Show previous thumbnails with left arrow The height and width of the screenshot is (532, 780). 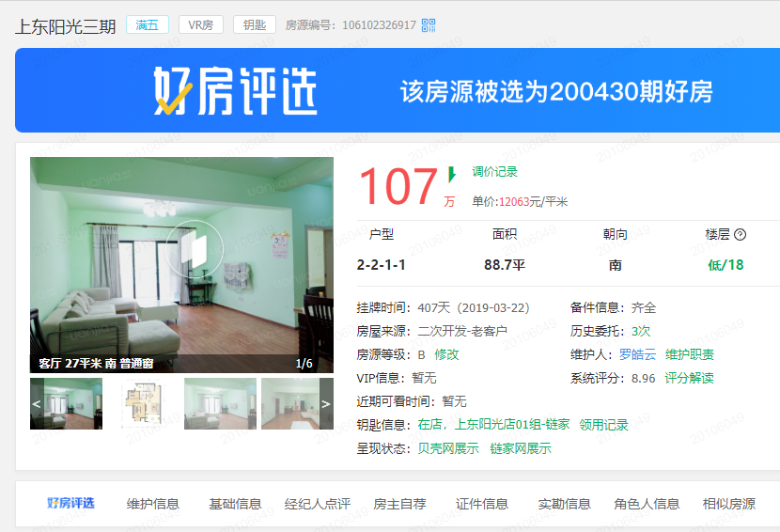[37, 404]
